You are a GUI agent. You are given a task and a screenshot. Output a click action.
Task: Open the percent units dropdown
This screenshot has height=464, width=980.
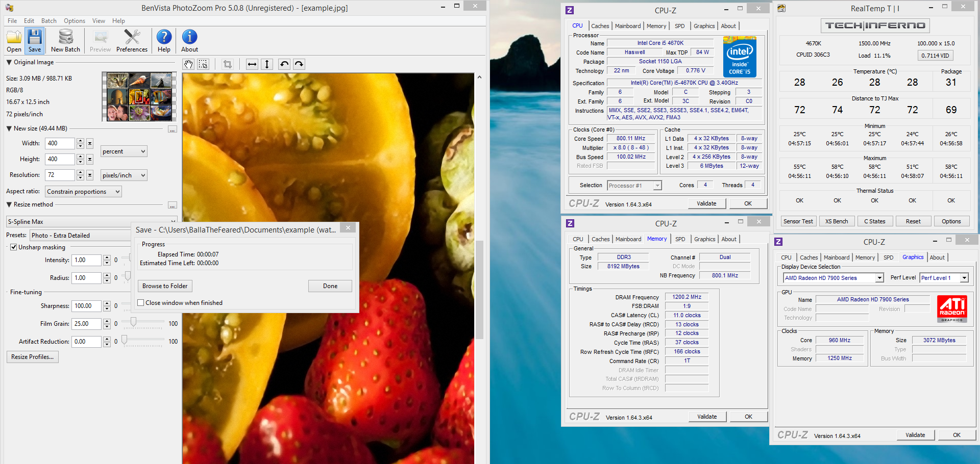click(124, 151)
